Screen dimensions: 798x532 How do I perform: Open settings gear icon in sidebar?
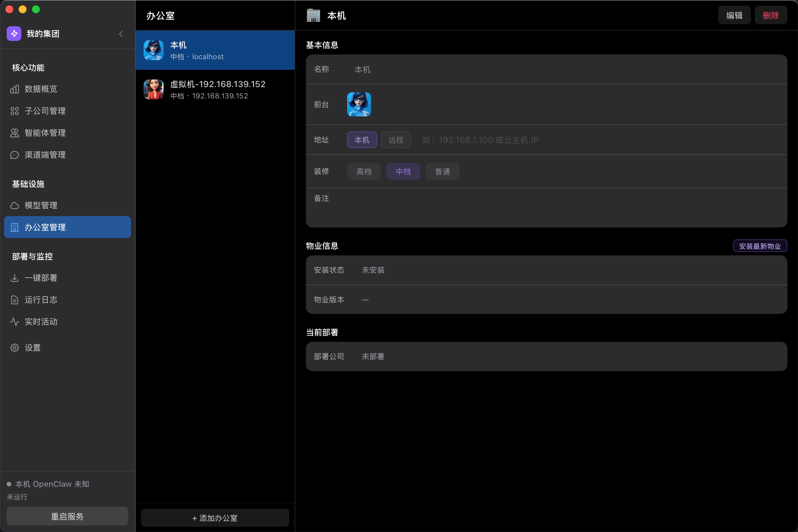[x=15, y=348]
